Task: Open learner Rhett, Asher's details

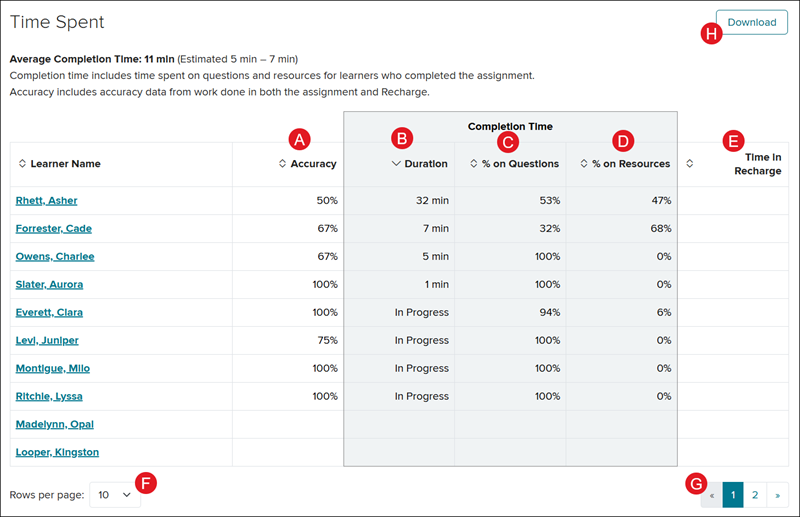Action: (x=46, y=201)
